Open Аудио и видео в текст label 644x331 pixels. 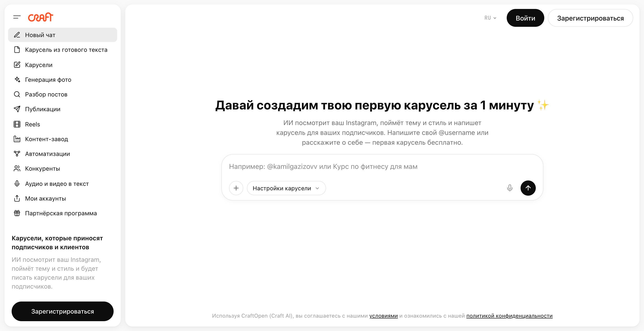coord(57,184)
